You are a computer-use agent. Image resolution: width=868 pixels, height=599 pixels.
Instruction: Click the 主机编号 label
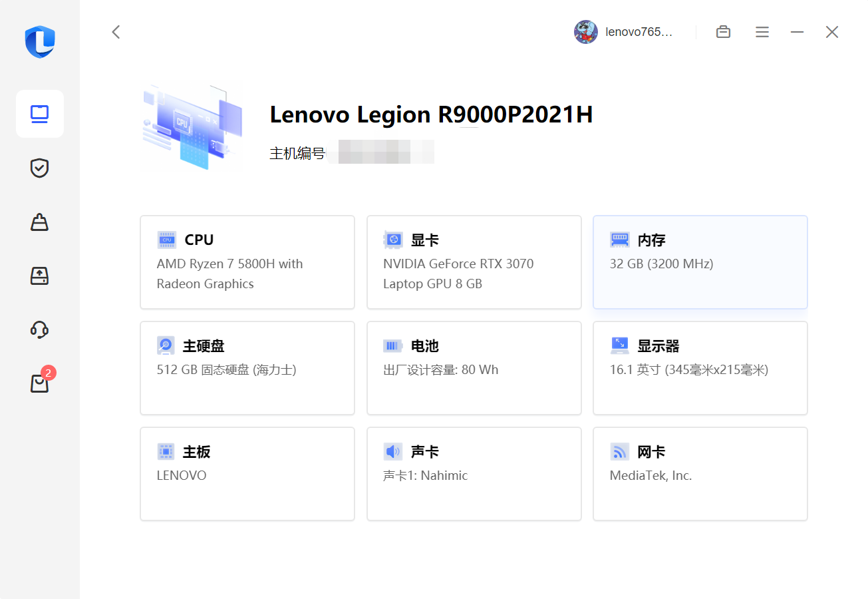tap(297, 153)
